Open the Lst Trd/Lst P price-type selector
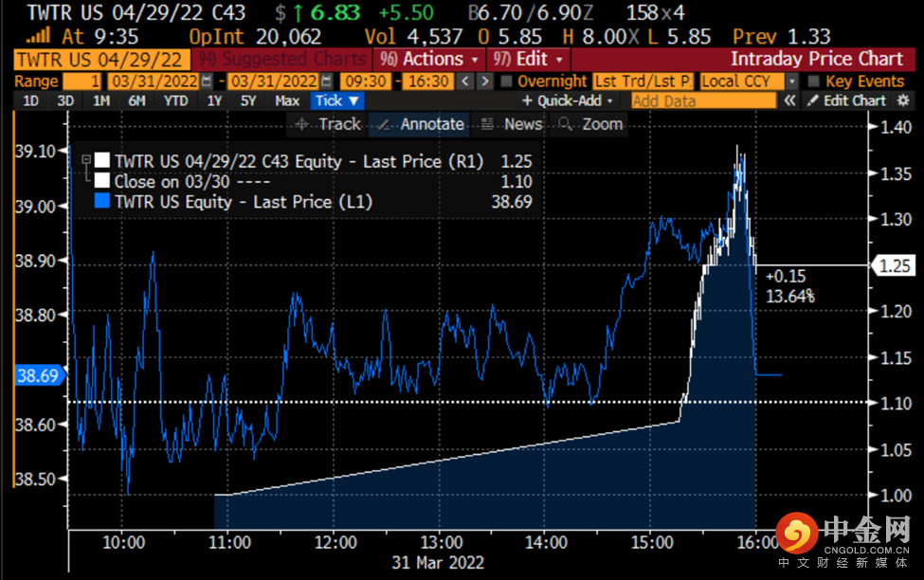The width and height of the screenshot is (924, 580). pyautogui.click(x=643, y=82)
